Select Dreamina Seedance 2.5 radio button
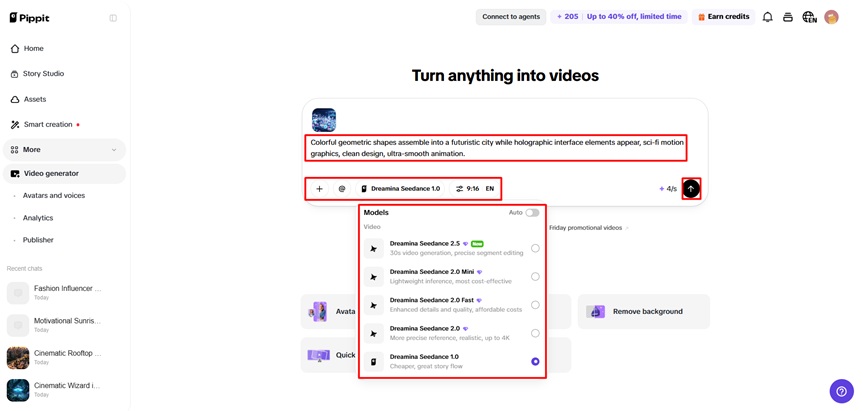Screen dimensions: 863x411 click(535, 249)
